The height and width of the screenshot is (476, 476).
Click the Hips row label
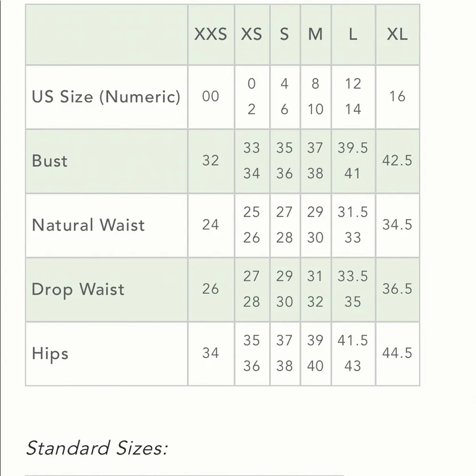pyautogui.click(x=50, y=354)
